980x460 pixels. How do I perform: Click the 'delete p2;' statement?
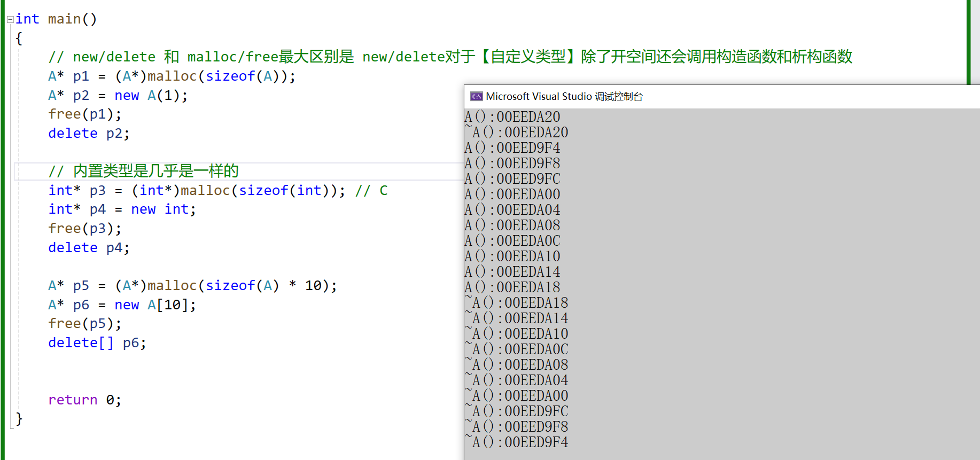tap(89, 134)
